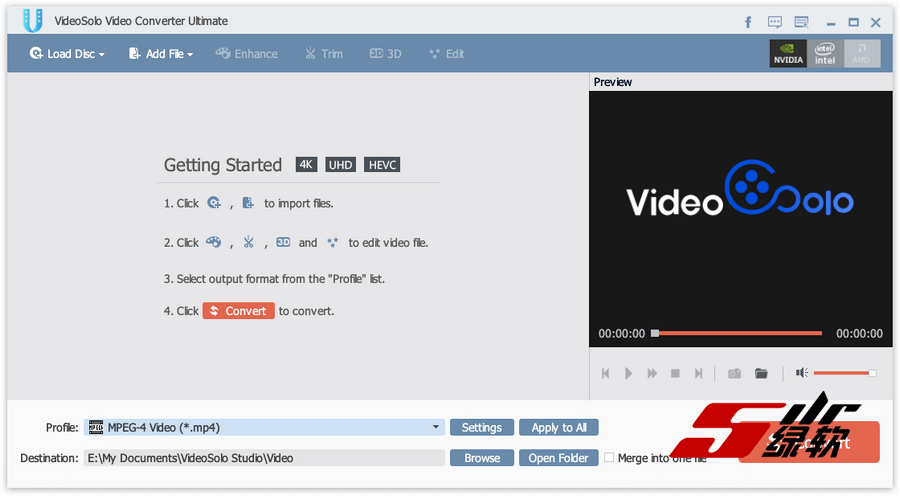Image resolution: width=900 pixels, height=496 pixels.
Task: Toggle AMD acceleration badge
Action: (x=862, y=53)
